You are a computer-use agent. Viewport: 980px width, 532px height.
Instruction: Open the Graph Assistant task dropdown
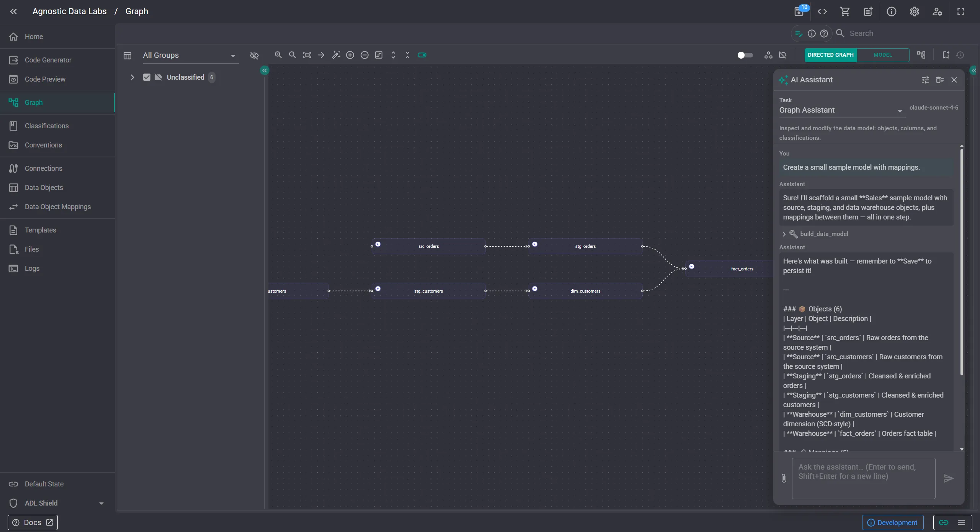(842, 110)
